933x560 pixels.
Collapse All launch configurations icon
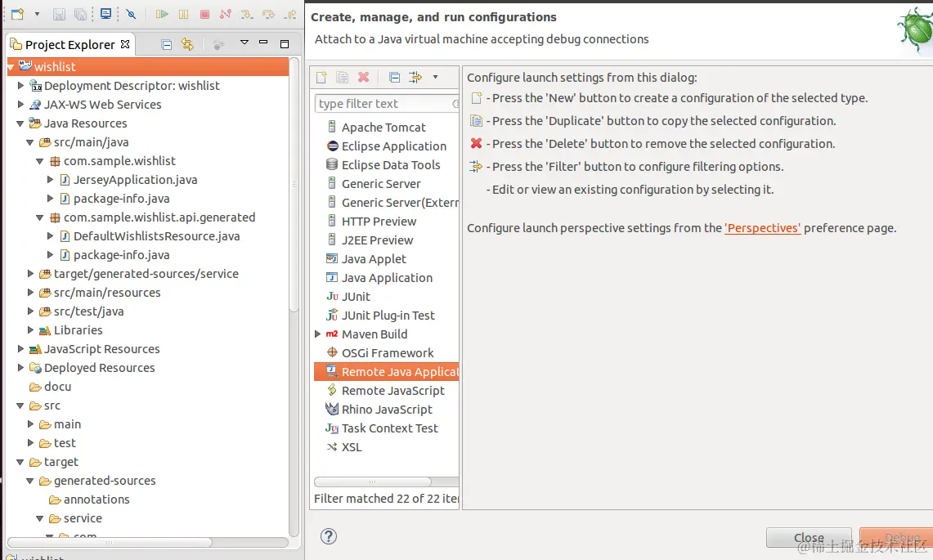(x=394, y=77)
